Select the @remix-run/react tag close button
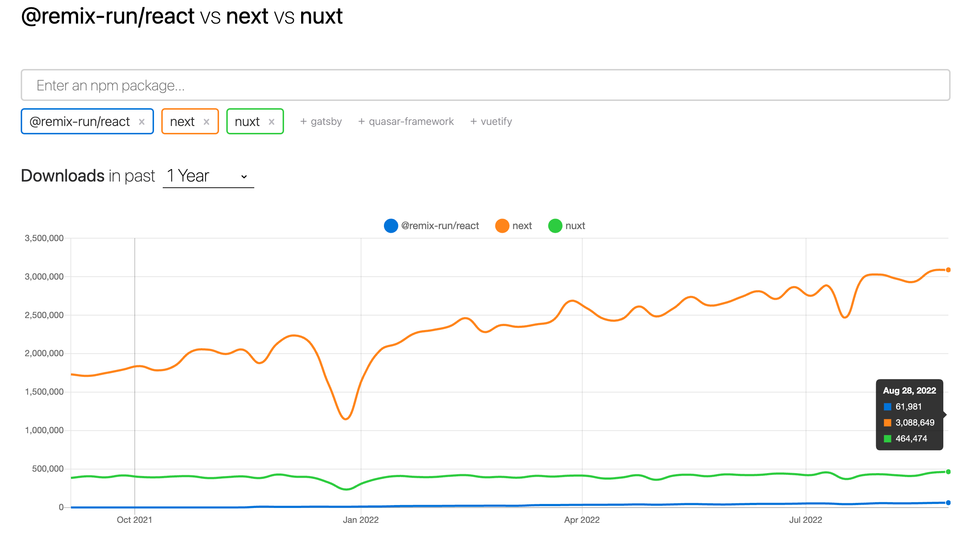 [x=142, y=122]
